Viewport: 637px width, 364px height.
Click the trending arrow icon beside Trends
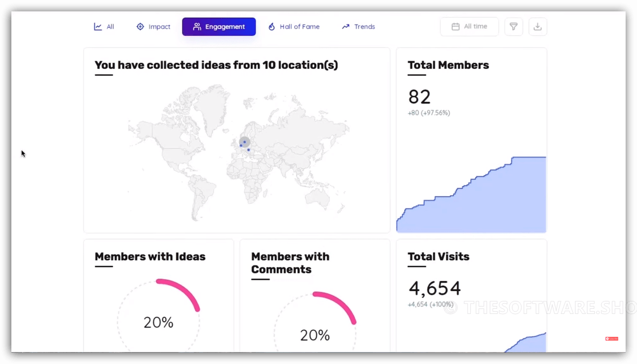345,26
